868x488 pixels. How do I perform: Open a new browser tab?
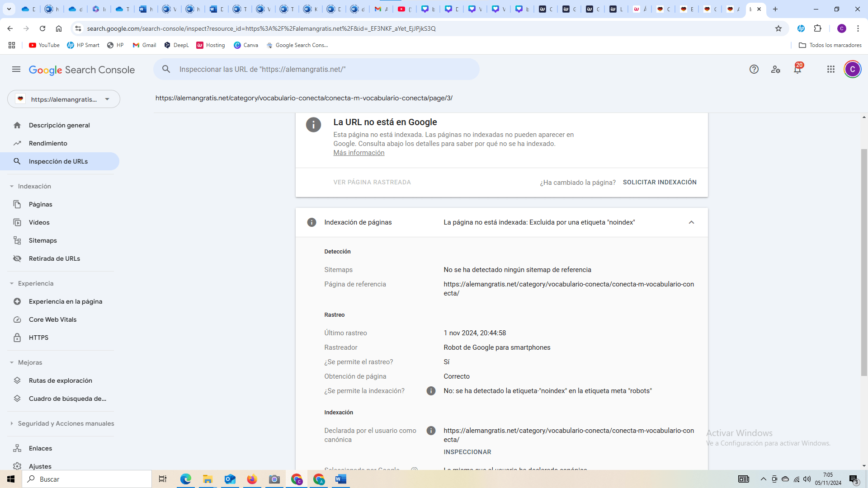click(775, 9)
